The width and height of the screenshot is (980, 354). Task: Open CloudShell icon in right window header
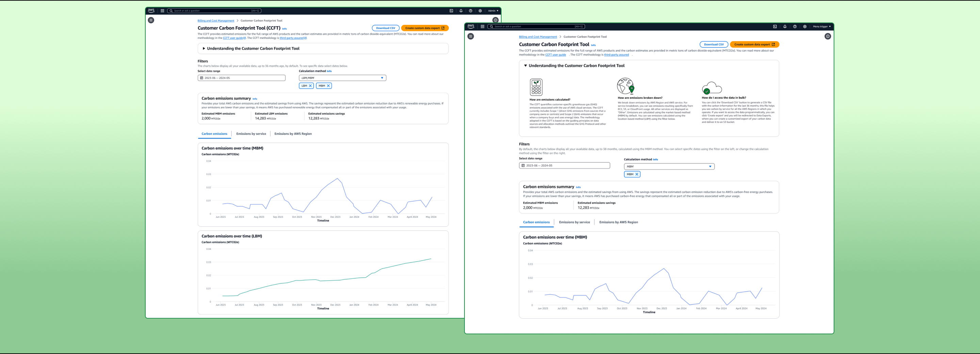pyautogui.click(x=775, y=26)
